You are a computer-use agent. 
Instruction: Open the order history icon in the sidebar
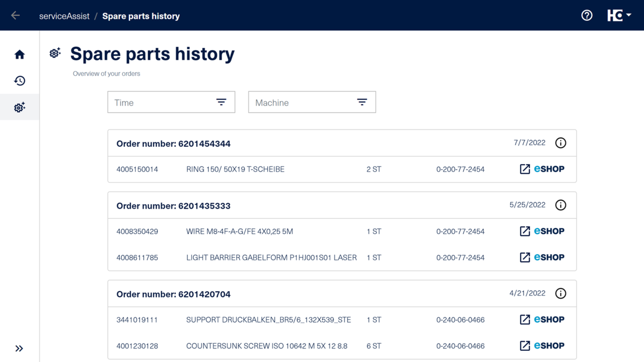19,80
